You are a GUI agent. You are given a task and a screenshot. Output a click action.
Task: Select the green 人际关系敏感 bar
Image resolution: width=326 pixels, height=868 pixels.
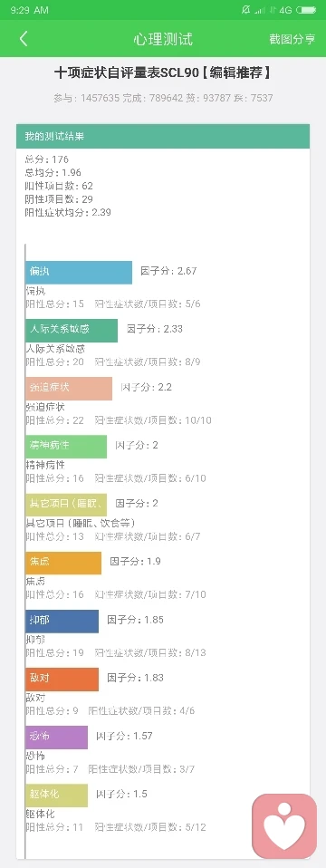click(x=72, y=331)
